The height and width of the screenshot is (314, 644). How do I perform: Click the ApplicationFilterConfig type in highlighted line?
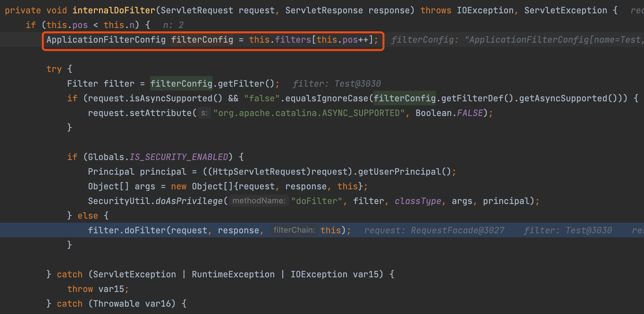(x=106, y=40)
